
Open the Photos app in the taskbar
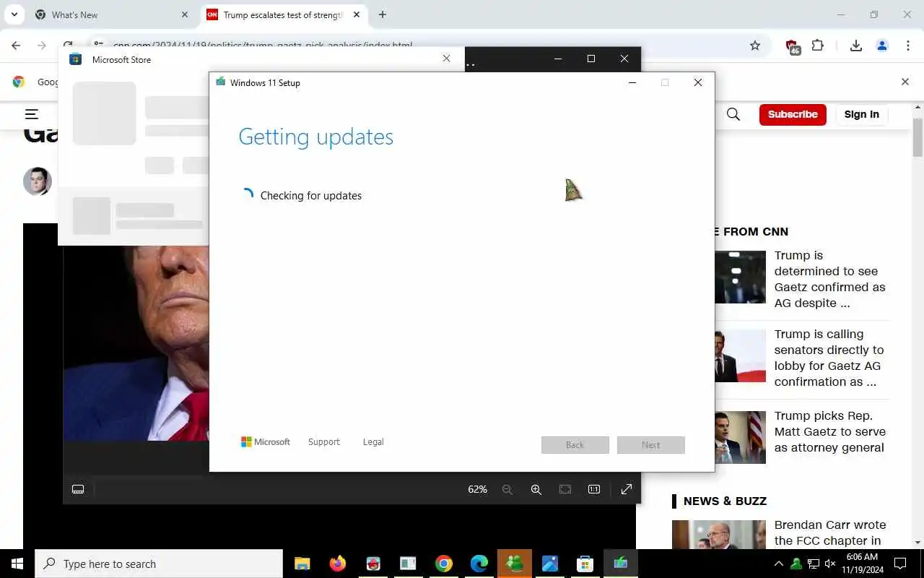tap(550, 564)
